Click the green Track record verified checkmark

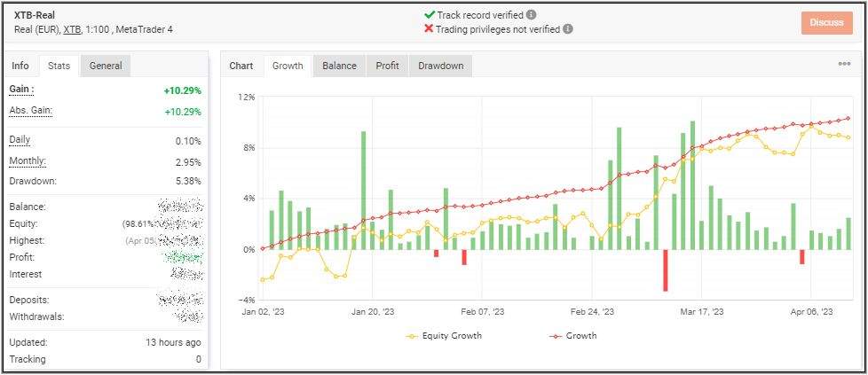[x=430, y=15]
